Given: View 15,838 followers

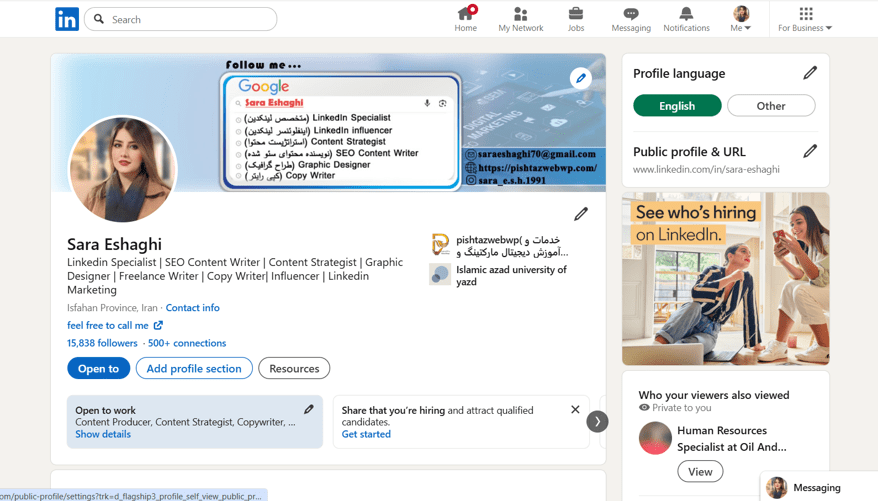Looking at the screenshot, I should click(x=102, y=343).
